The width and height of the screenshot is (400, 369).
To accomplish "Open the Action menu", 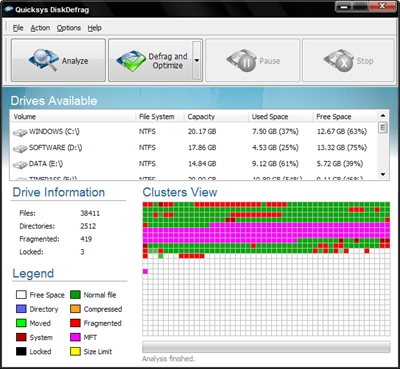I will tap(40, 28).
